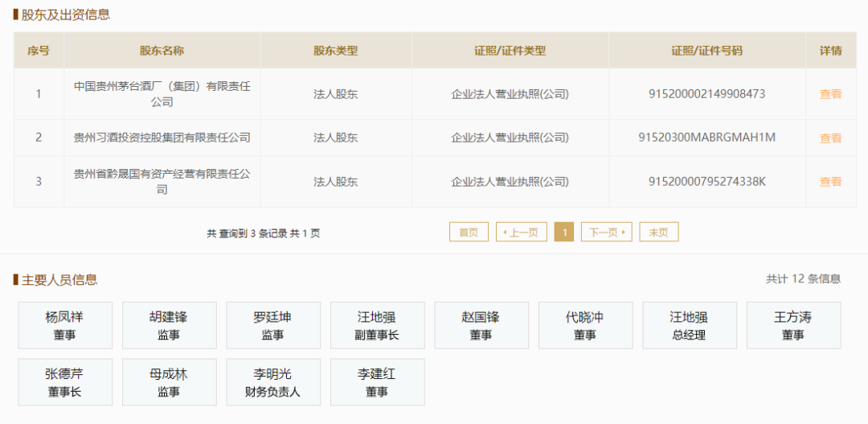Click 详情 column header
Image resolution: width=868 pixels, height=424 pixels.
(831, 51)
